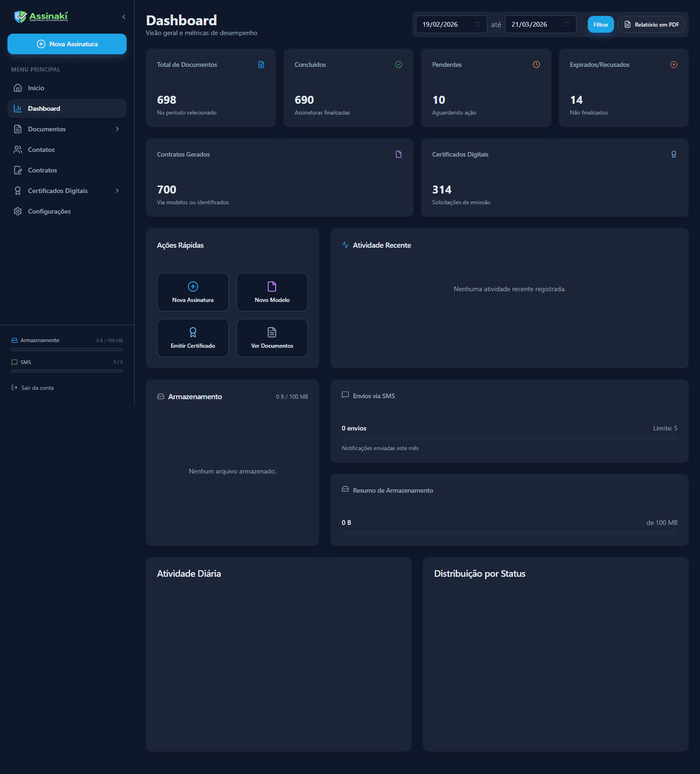The width and height of the screenshot is (700, 774).
Task: Click the Pendentes clock icon
Action: (536, 64)
